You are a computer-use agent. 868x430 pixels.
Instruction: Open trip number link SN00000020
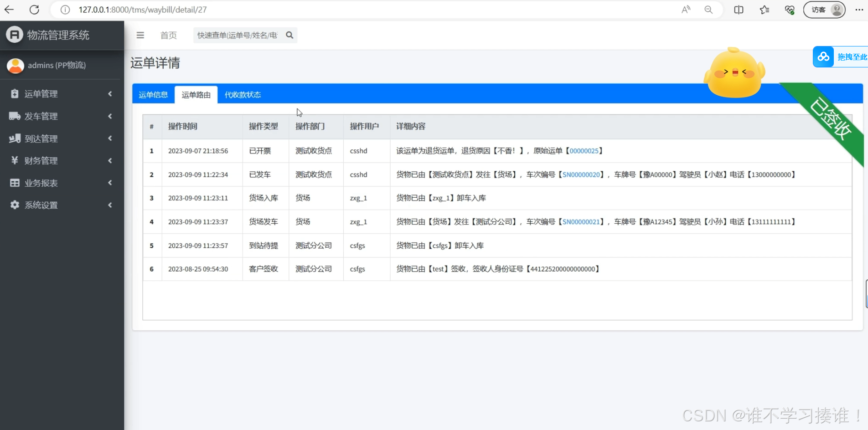[581, 174]
